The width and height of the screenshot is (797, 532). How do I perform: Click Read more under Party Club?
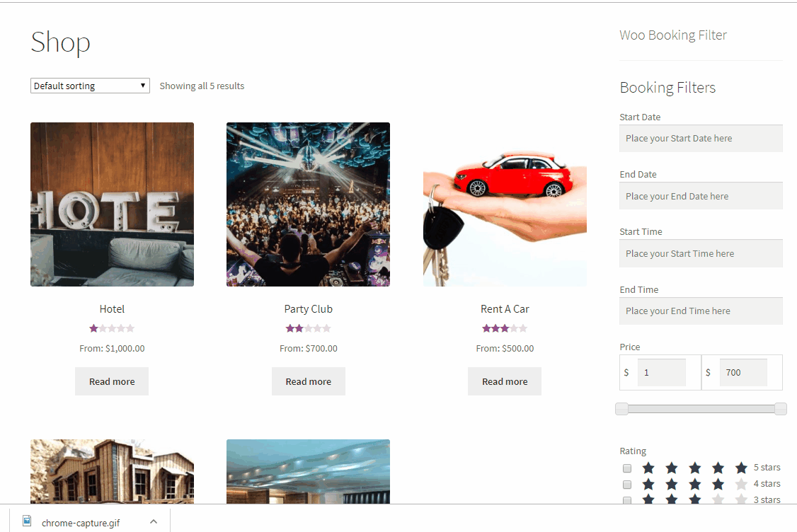coord(308,381)
